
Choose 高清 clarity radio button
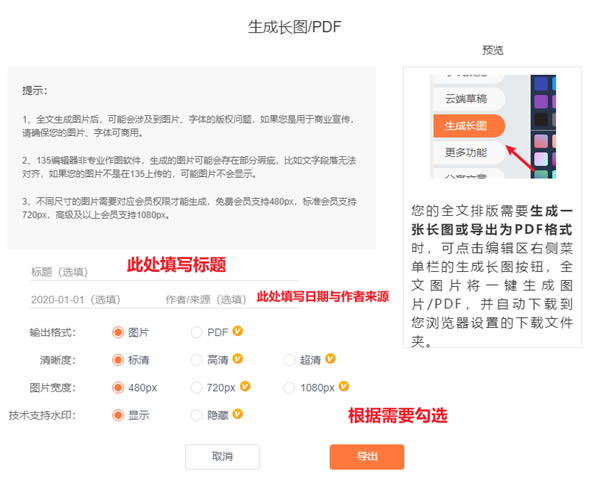tap(196, 359)
